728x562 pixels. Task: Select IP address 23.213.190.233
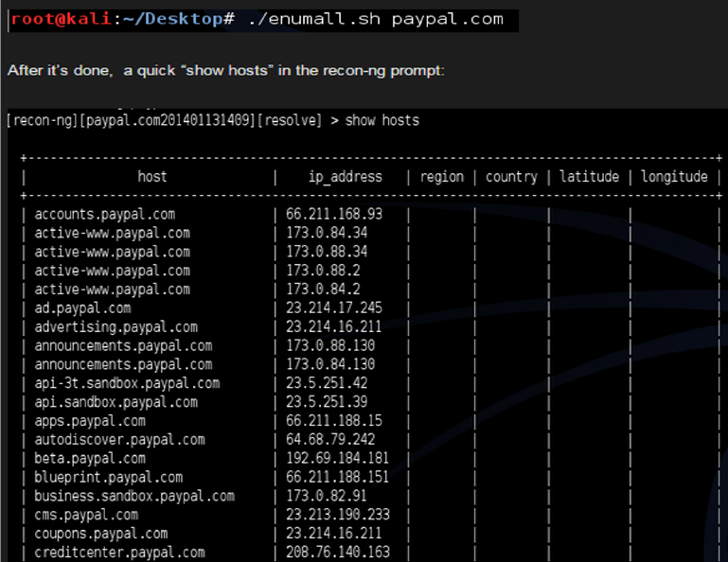(x=338, y=515)
